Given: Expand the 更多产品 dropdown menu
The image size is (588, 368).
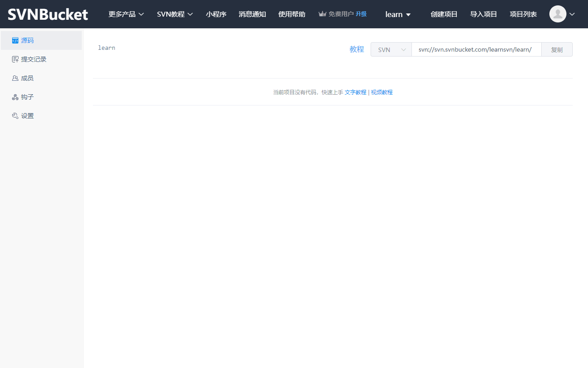Looking at the screenshot, I should point(126,14).
